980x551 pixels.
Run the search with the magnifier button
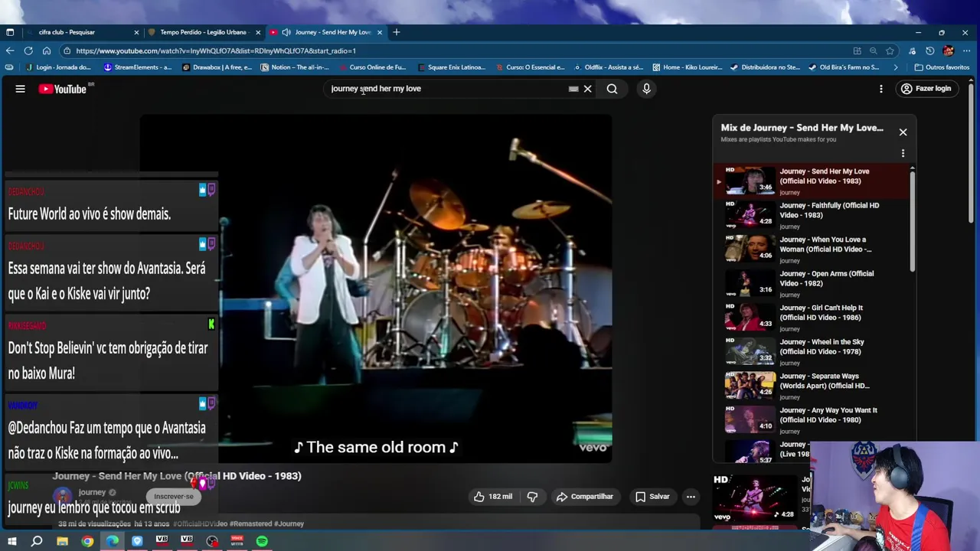[x=612, y=89]
